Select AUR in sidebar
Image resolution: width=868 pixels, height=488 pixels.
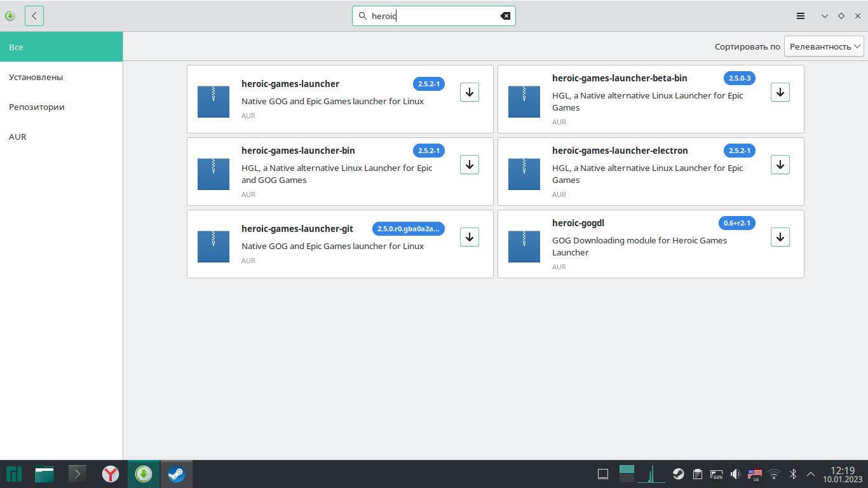click(62, 137)
